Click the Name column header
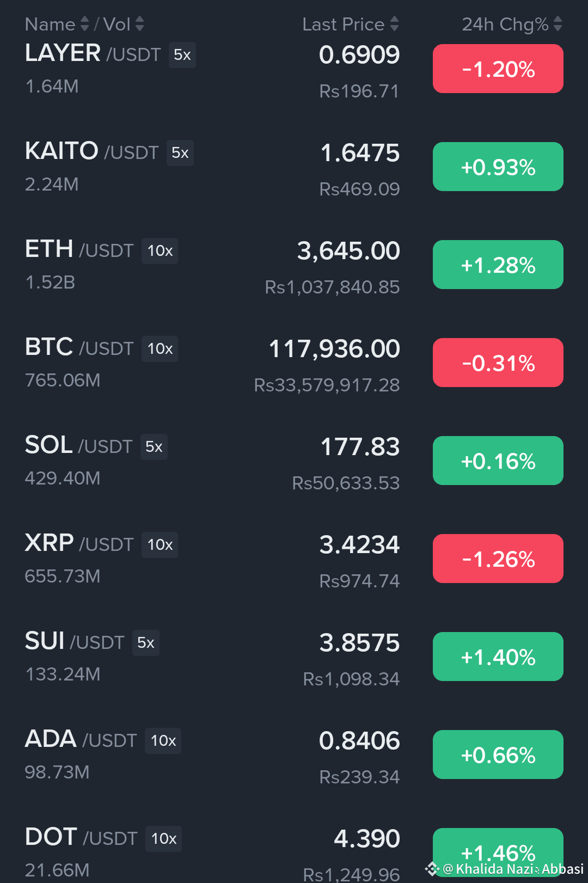The width and height of the screenshot is (588, 883). coord(50,24)
